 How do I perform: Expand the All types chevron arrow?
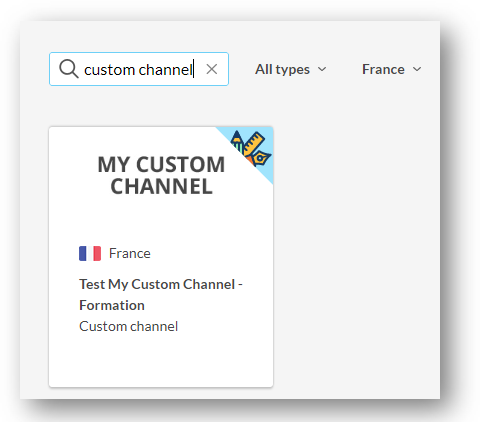coord(322,69)
